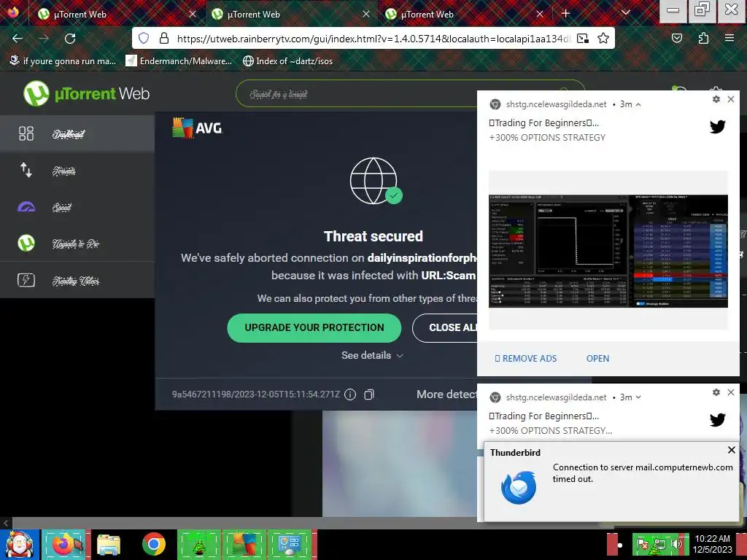
Task: Click the Thunderbird icon in the notification
Action: point(519,487)
